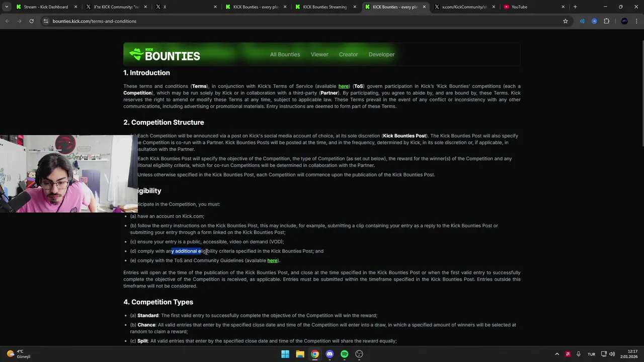
Task: Open a new browser tab
Action: [x=575, y=7]
